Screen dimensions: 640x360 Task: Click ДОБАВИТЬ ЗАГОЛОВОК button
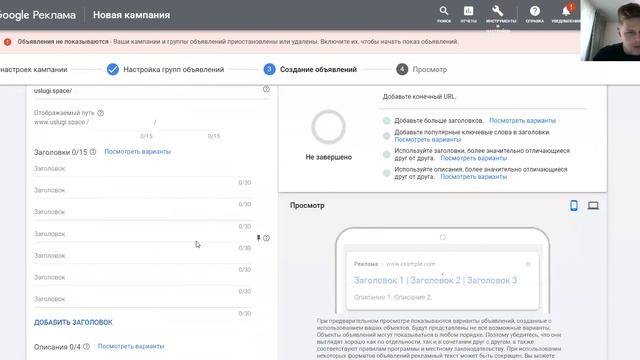[x=73, y=322]
